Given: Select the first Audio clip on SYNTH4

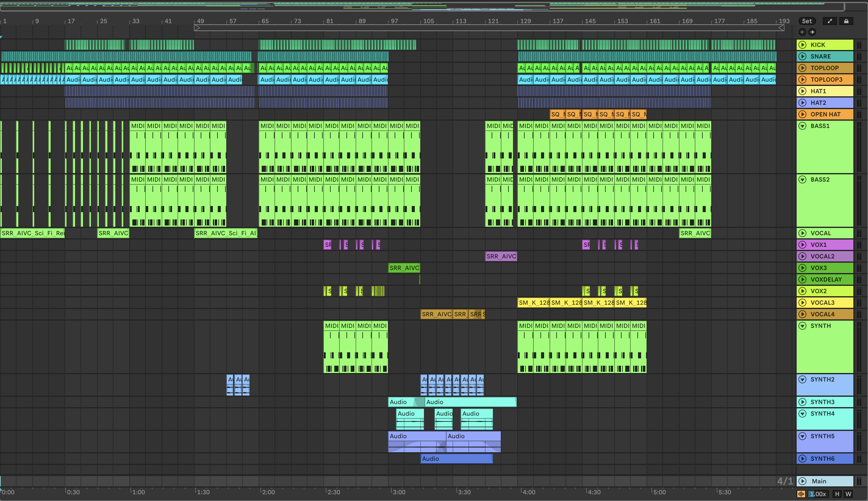Looking at the screenshot, I should click(410, 419).
